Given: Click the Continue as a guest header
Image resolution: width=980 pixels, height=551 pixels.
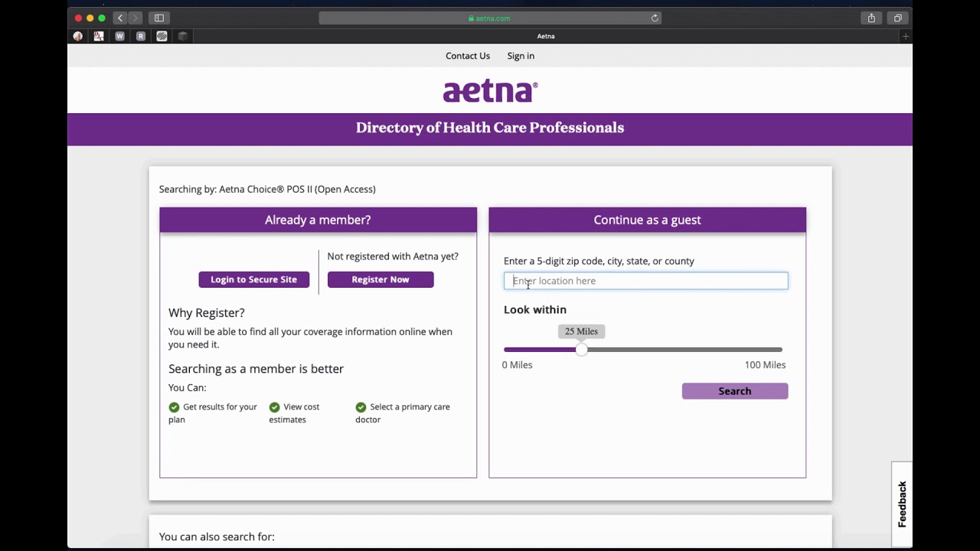Looking at the screenshot, I should point(647,220).
